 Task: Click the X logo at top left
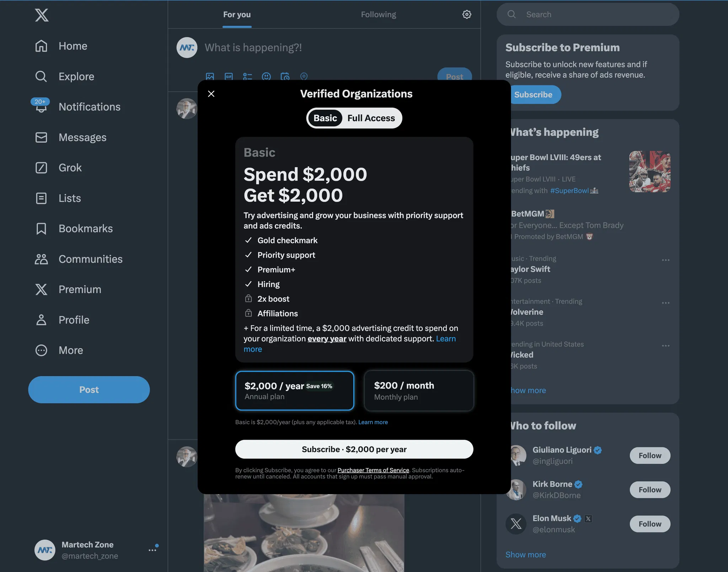[42, 15]
